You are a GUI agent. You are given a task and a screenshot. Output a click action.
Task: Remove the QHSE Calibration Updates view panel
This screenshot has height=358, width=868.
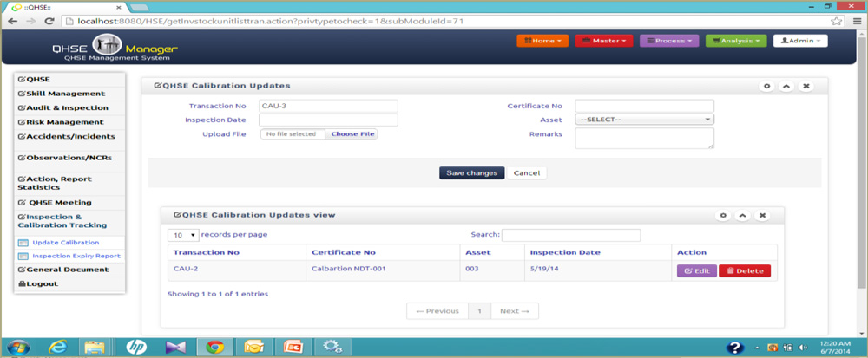click(762, 215)
